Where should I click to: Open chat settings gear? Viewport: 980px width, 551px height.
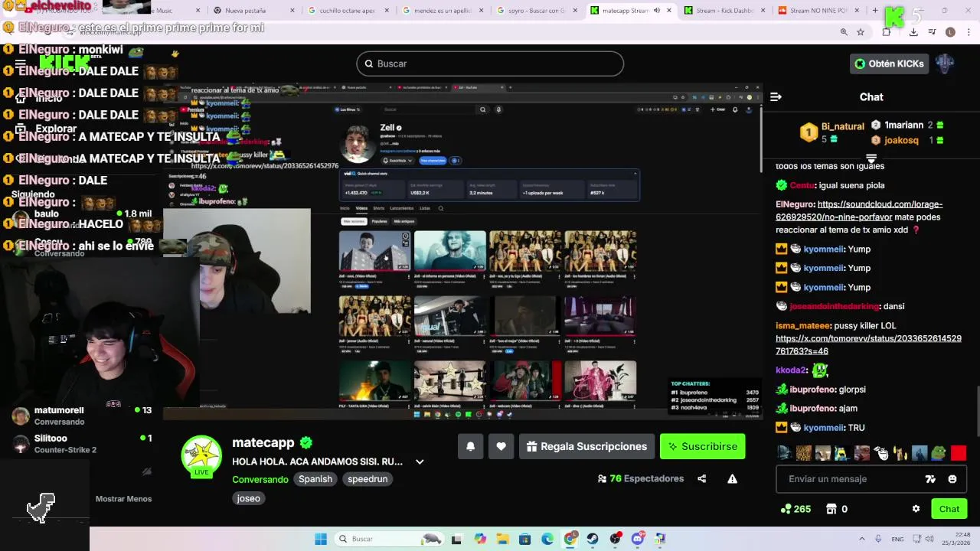916,509
